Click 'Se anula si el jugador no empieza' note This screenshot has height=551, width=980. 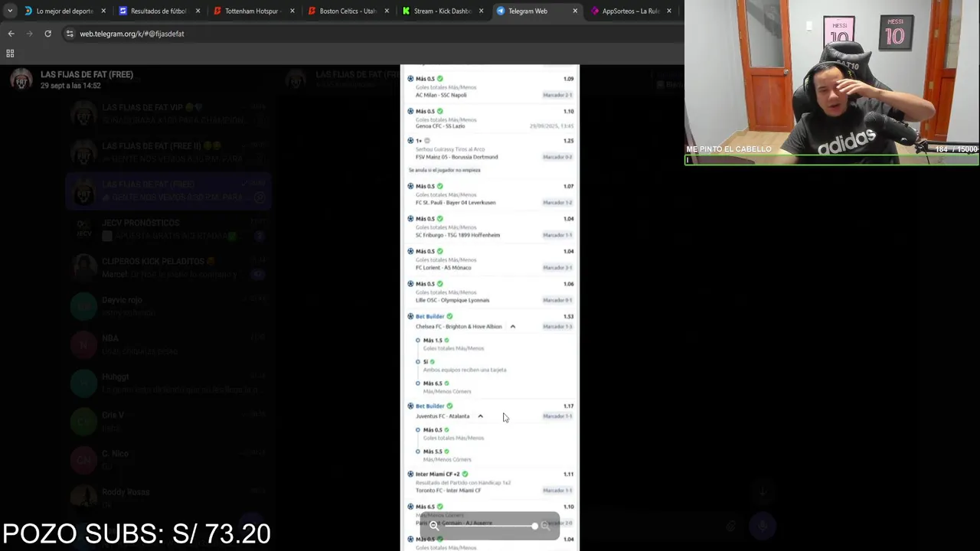coord(445,170)
